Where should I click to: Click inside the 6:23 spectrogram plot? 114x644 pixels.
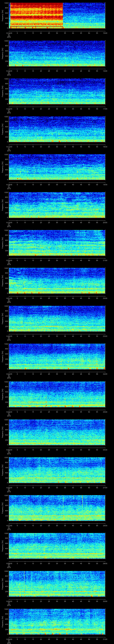(57, 357)
